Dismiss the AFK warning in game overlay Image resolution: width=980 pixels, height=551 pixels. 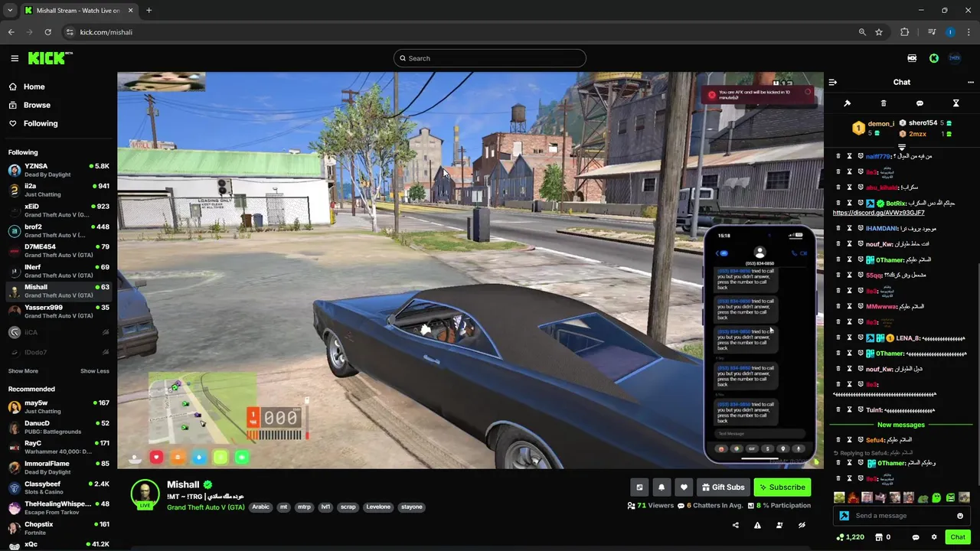point(807,92)
